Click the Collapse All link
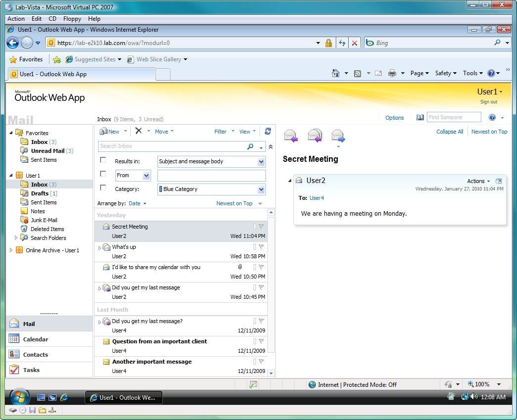The width and height of the screenshot is (517, 420). pos(450,132)
